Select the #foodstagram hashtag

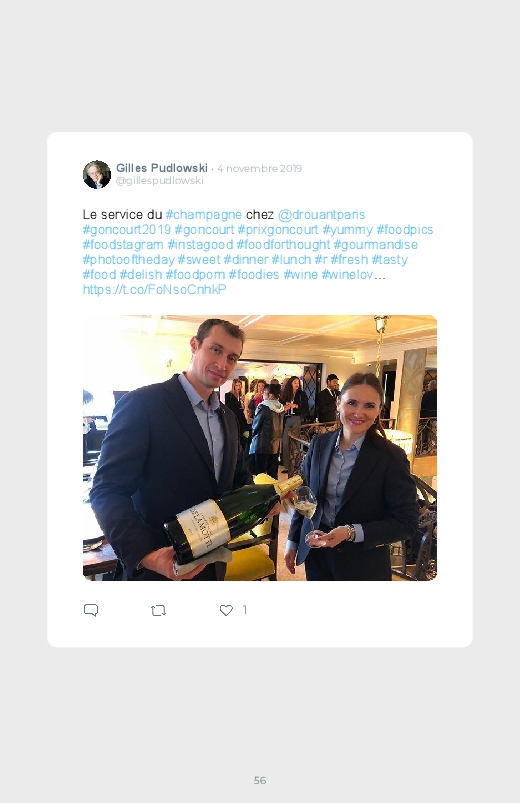click(x=123, y=244)
